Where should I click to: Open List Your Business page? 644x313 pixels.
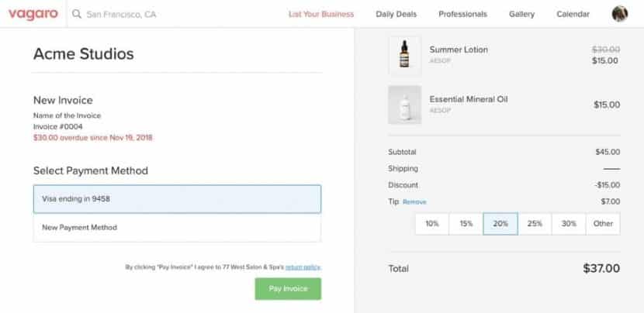point(320,14)
